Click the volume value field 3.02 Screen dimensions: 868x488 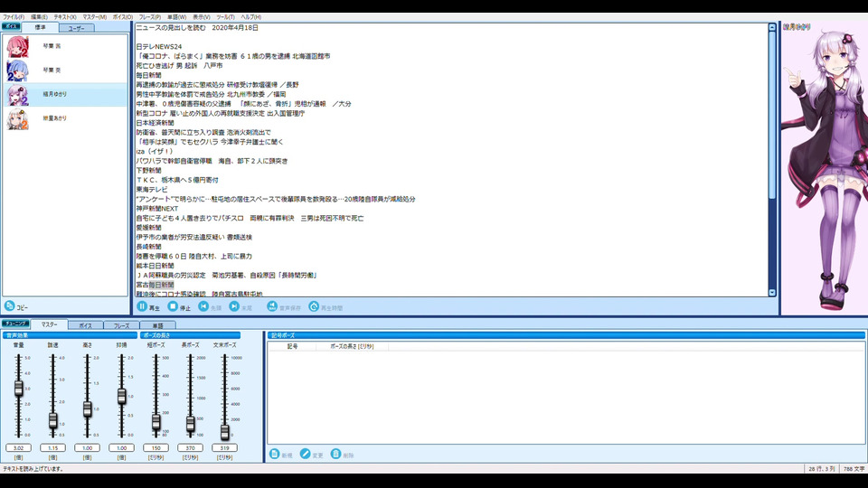pos(19,447)
